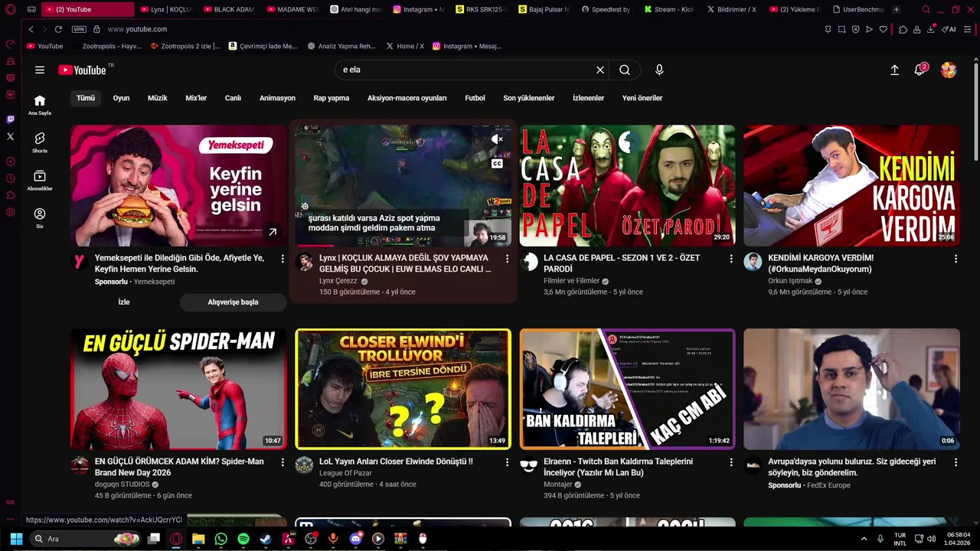Open the account avatar menu
980x551 pixels.
coord(949,70)
